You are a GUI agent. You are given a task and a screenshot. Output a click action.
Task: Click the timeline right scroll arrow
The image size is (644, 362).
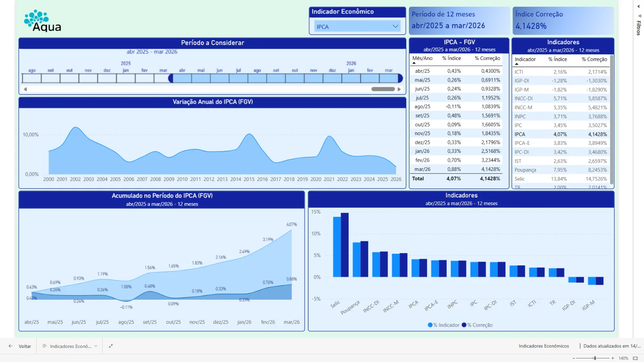[x=399, y=89]
